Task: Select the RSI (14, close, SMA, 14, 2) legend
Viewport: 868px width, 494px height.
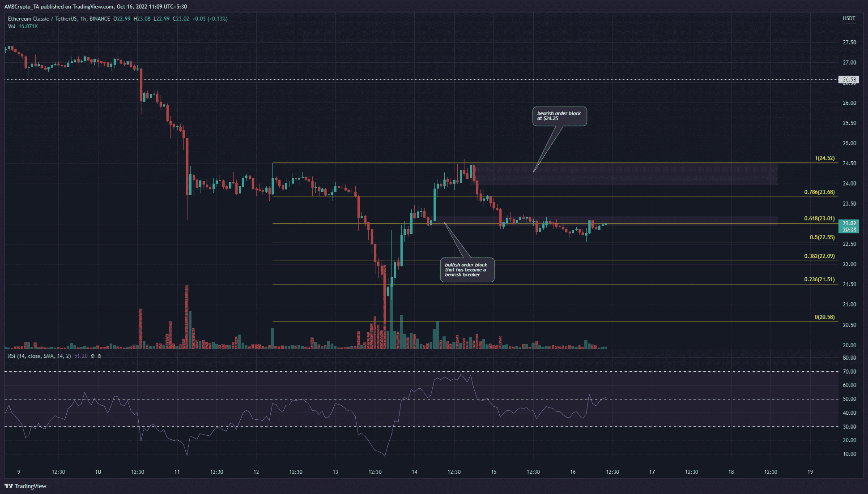Action: (x=39, y=356)
